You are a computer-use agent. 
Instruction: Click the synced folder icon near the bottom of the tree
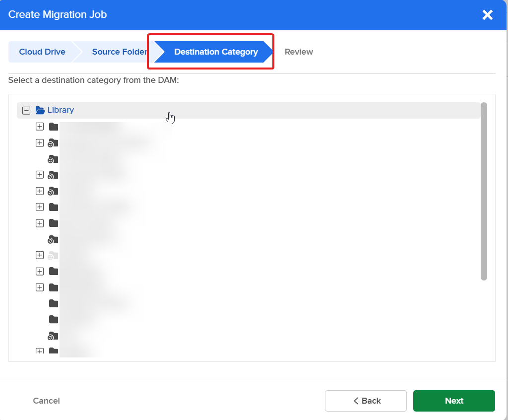(x=53, y=336)
